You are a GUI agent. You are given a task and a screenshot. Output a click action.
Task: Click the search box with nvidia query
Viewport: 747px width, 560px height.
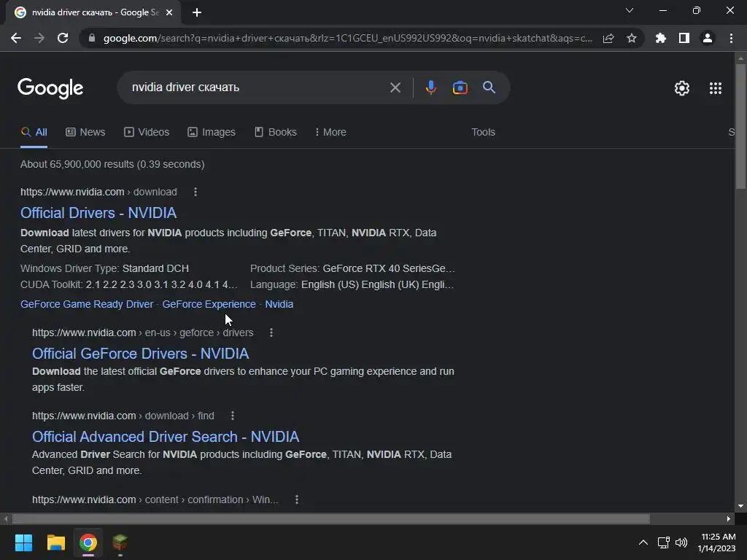coord(258,87)
